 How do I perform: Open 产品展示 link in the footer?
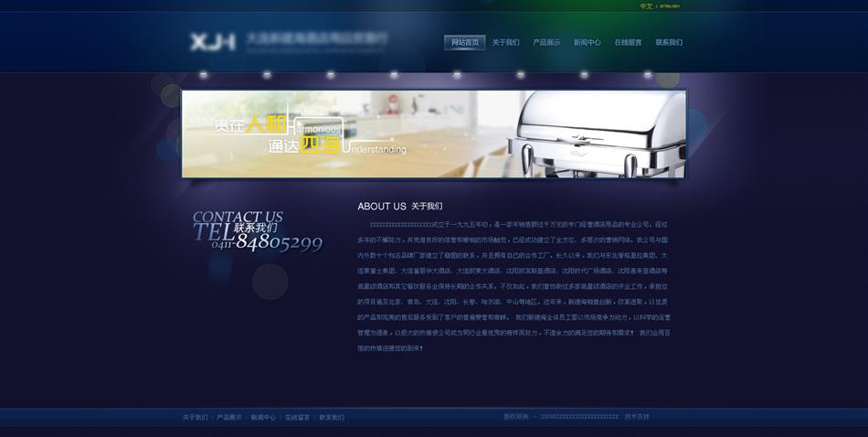pos(229,417)
